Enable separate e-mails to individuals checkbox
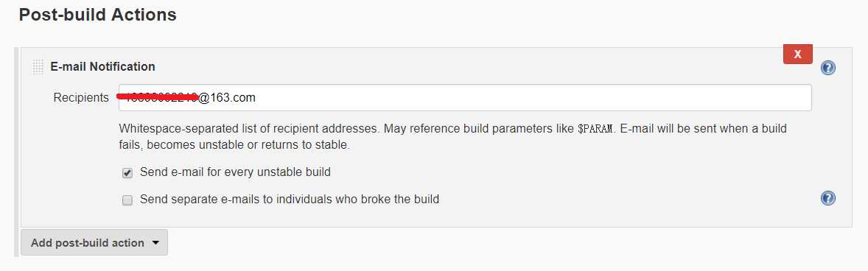The width and height of the screenshot is (868, 271). [127, 200]
